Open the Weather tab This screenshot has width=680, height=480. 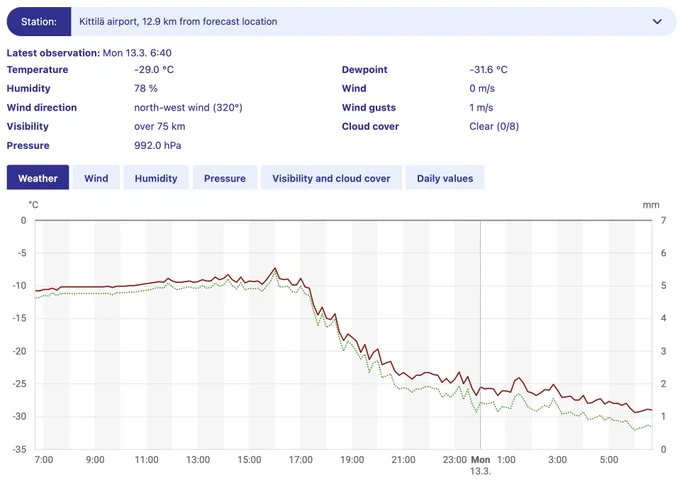click(38, 178)
